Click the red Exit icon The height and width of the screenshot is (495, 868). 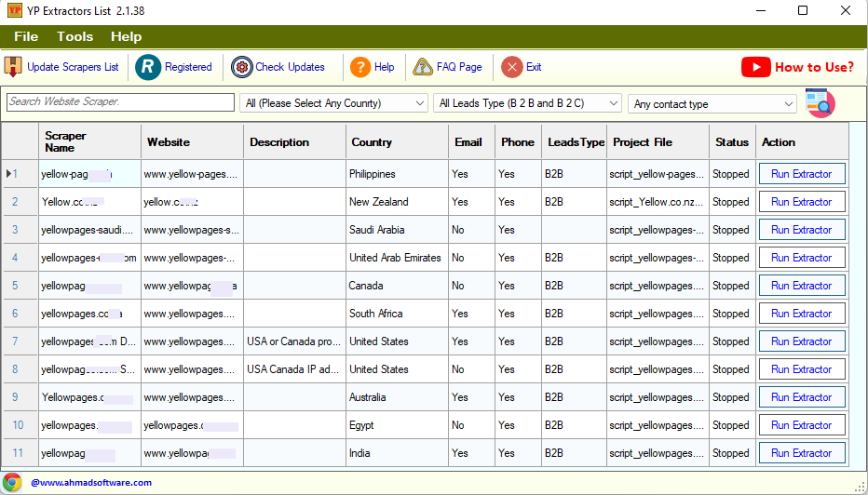tap(511, 67)
